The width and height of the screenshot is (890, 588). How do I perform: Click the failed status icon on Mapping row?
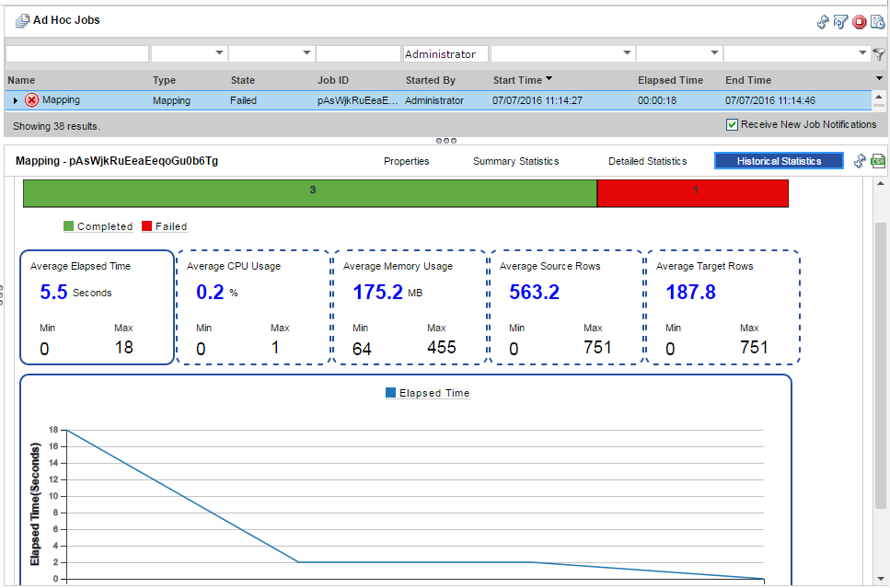coord(32,100)
